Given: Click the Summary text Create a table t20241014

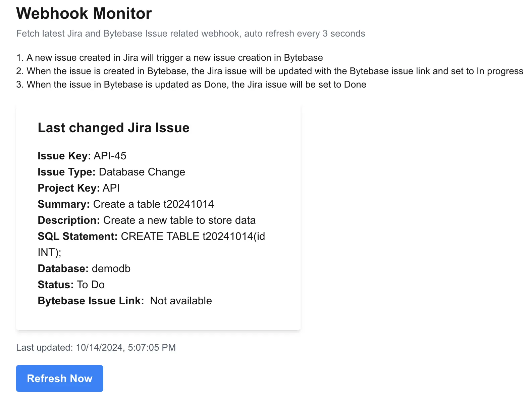Looking at the screenshot, I should (x=153, y=204).
